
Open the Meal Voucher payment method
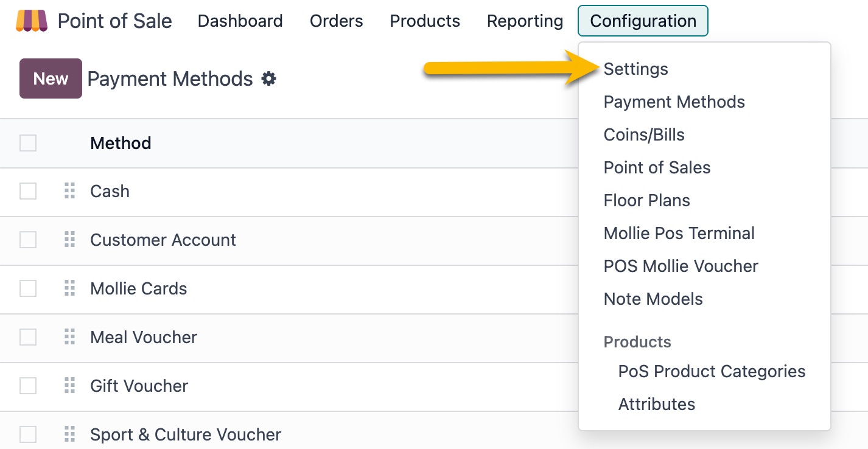(144, 337)
